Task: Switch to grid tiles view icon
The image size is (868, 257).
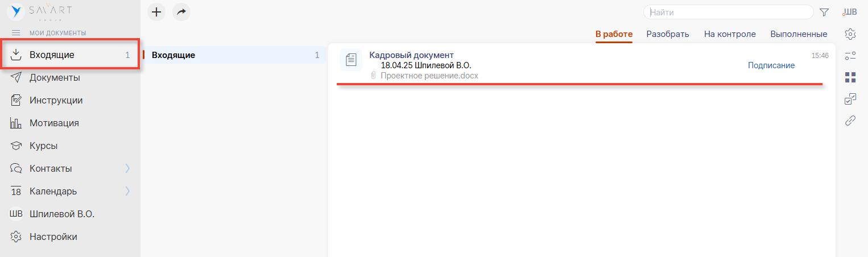Action: (850, 77)
